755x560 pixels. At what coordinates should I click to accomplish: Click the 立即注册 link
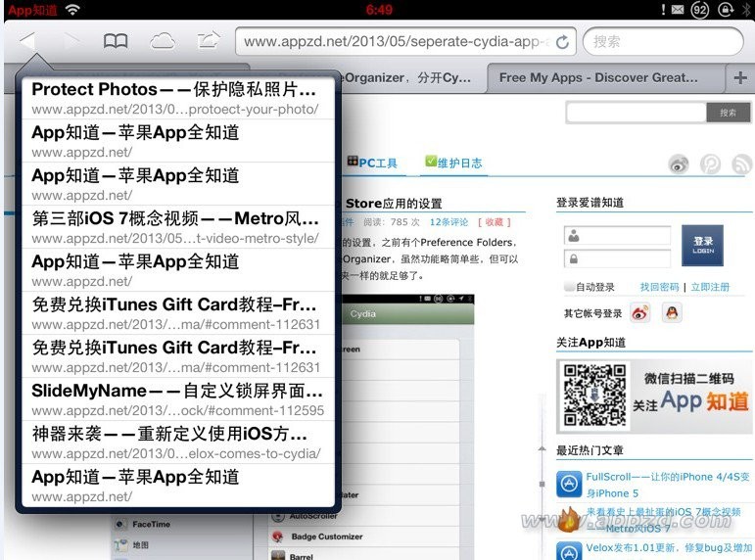tap(710, 287)
